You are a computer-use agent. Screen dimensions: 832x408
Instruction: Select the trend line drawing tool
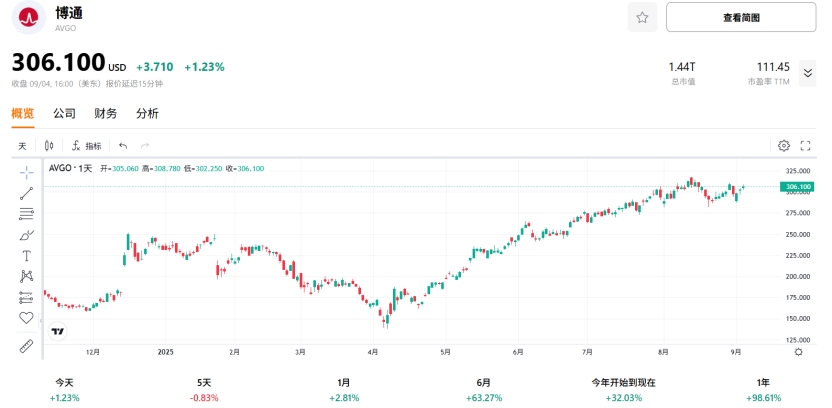click(x=26, y=192)
